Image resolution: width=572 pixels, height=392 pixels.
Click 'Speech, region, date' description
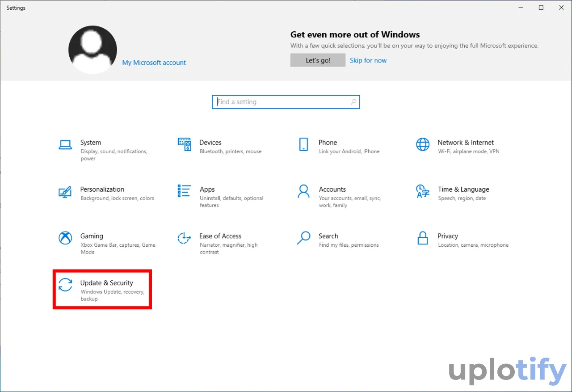click(462, 198)
